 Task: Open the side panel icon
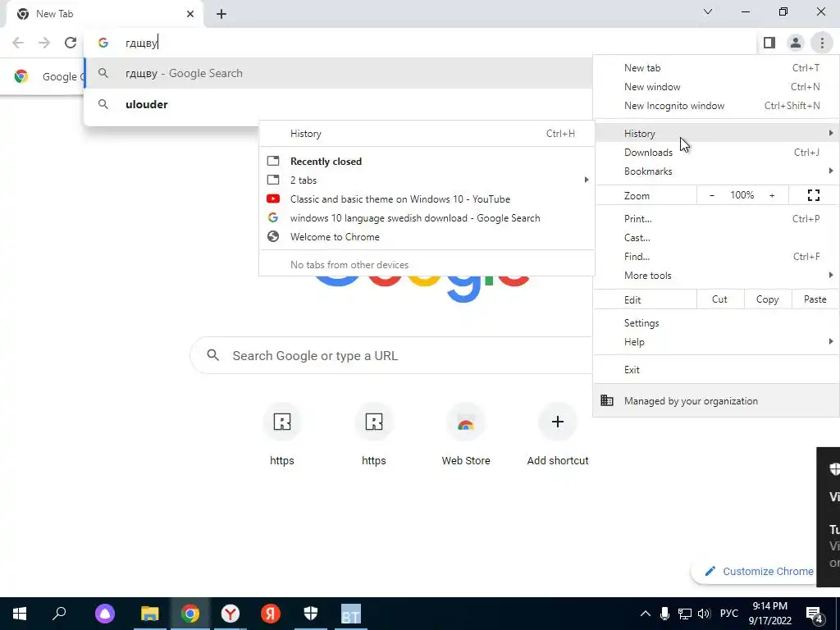pos(769,43)
